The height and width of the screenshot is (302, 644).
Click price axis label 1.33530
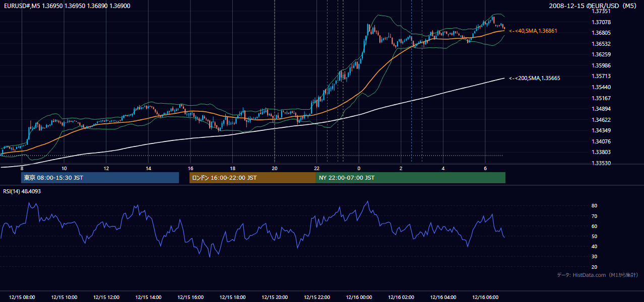coord(602,163)
